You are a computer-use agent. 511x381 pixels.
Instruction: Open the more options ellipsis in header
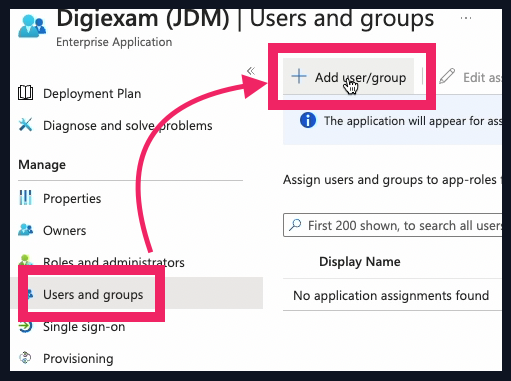pyautogui.click(x=466, y=18)
